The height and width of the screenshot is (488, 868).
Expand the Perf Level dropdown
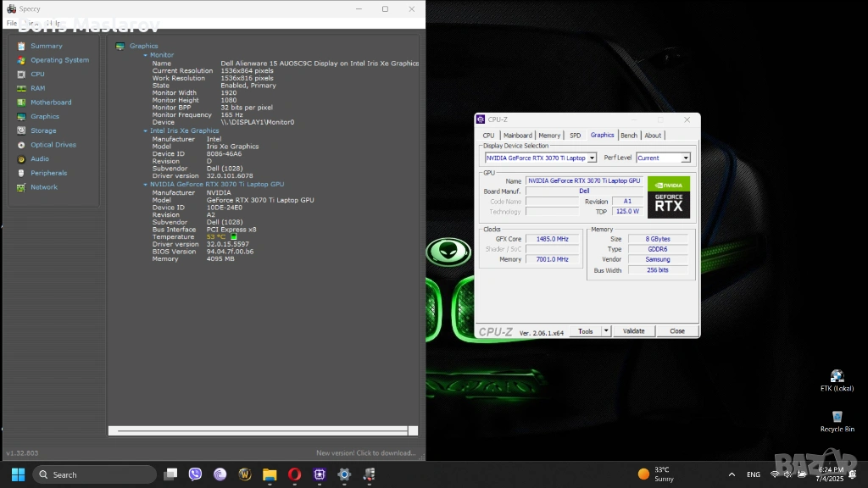tap(686, 158)
